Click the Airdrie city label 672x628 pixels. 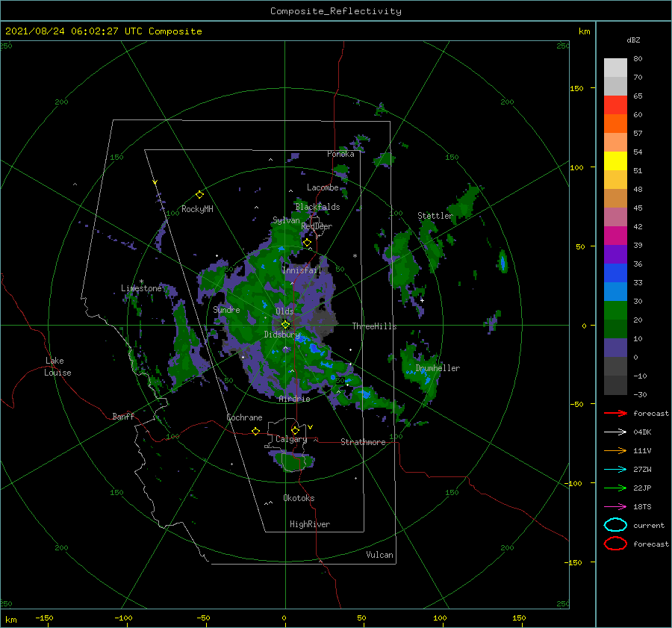tap(294, 399)
